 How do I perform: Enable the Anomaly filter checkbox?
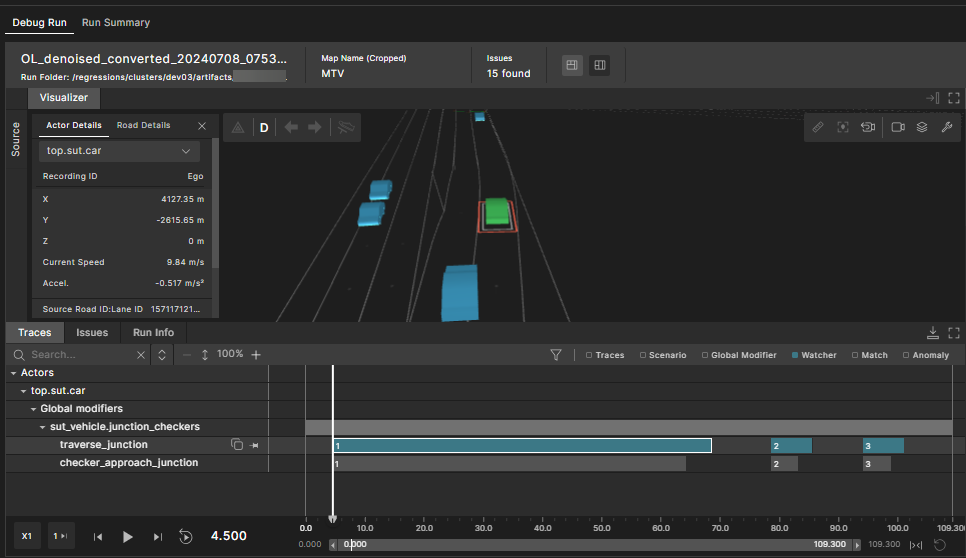point(906,355)
